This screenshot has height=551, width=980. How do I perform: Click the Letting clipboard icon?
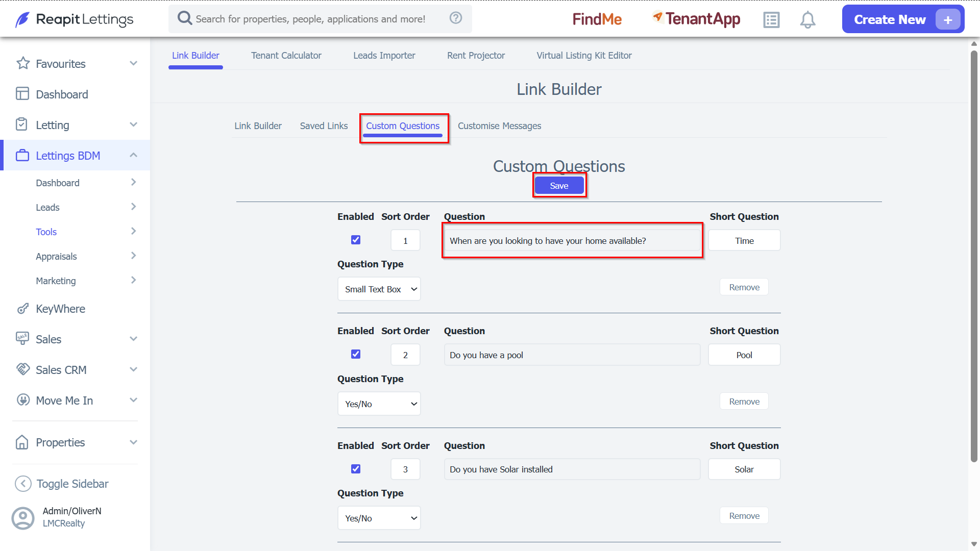22,124
